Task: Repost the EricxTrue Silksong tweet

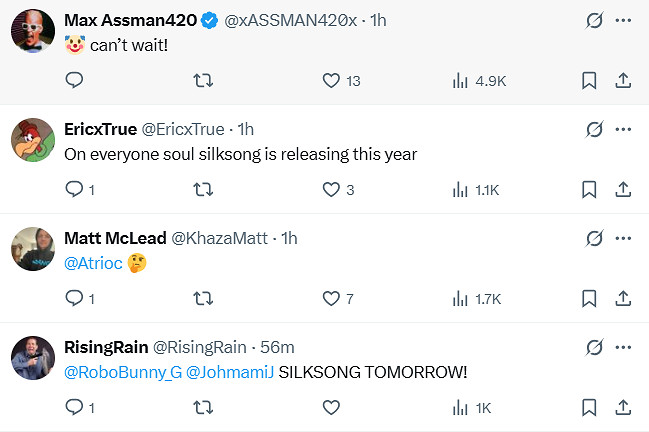Action: click(202, 189)
